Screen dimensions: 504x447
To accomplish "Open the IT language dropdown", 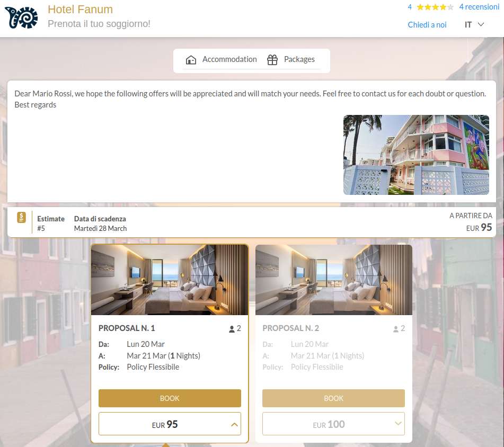I will tap(474, 25).
